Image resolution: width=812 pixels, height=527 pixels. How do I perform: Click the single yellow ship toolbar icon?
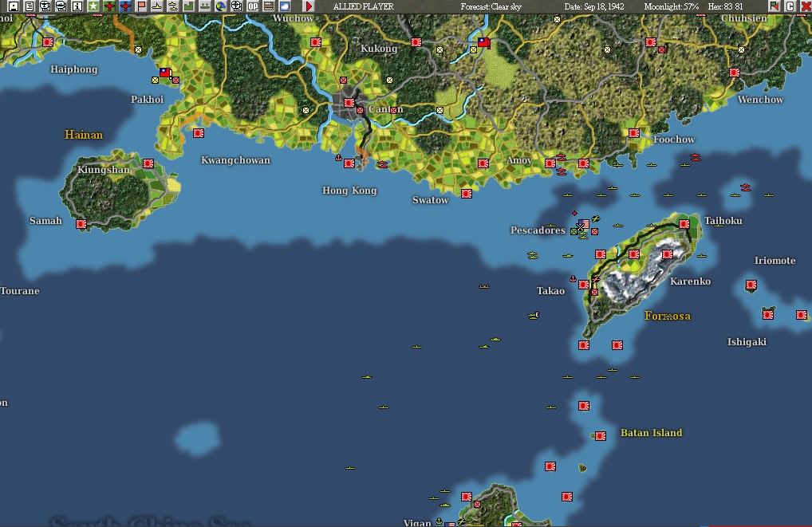157,6
